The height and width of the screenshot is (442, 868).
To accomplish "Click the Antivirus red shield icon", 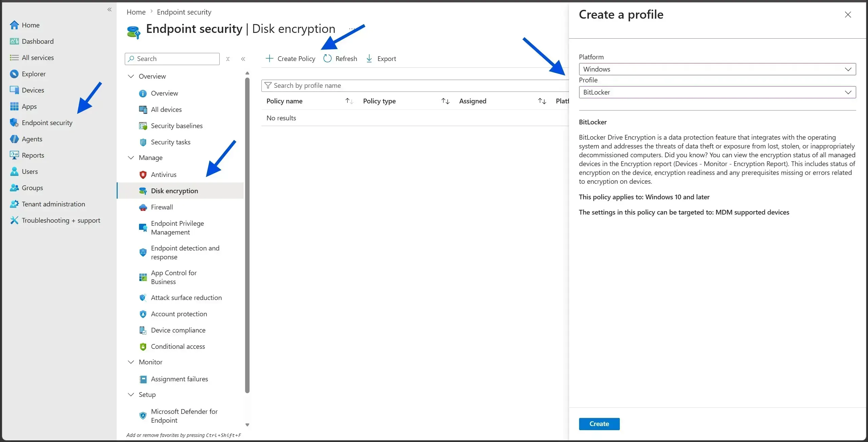I will (143, 175).
